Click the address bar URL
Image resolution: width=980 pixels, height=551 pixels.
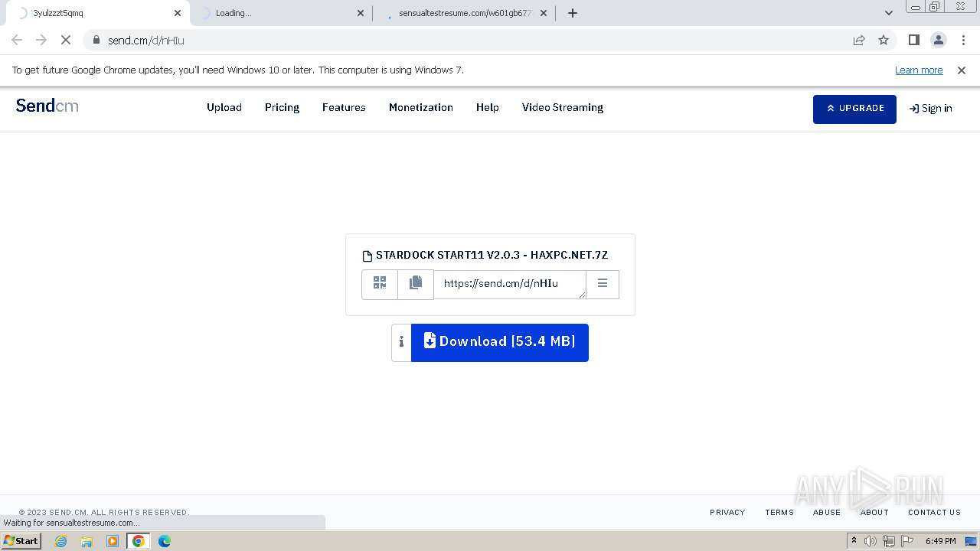click(146, 41)
